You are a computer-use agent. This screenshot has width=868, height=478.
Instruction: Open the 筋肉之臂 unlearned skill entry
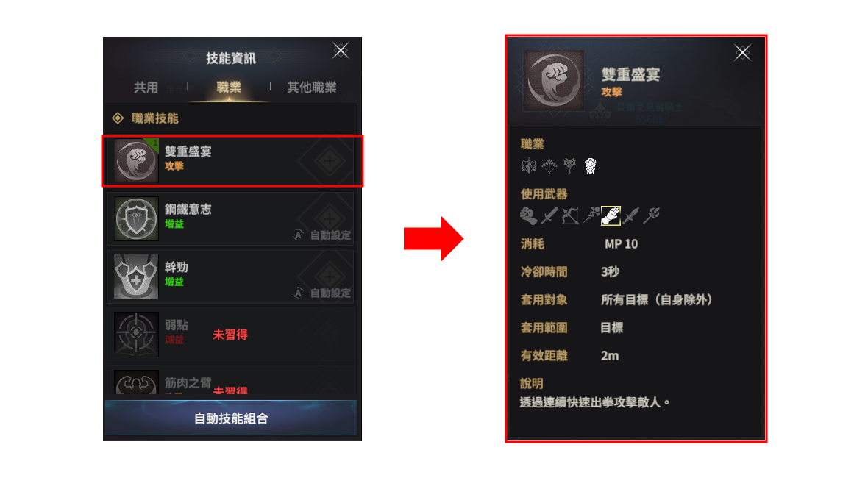[x=232, y=382]
